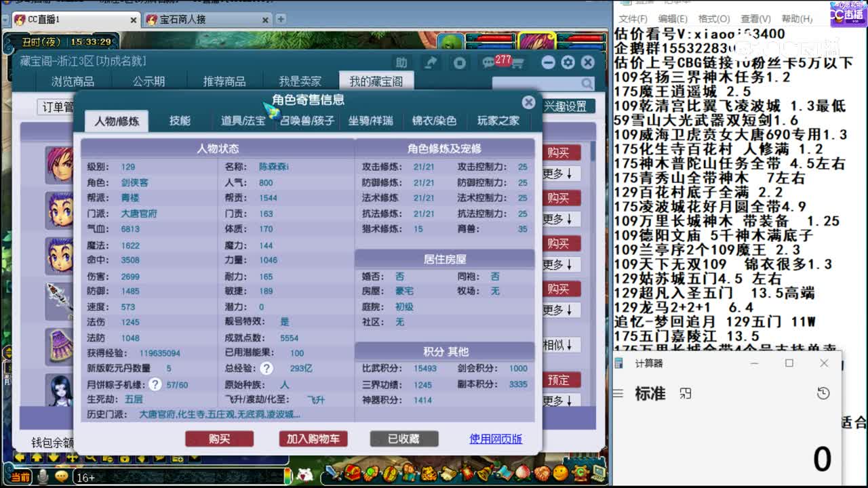Click the 助 helper icon in 藏宝阁 title bar
This screenshot has width=868, height=488.
(402, 62)
